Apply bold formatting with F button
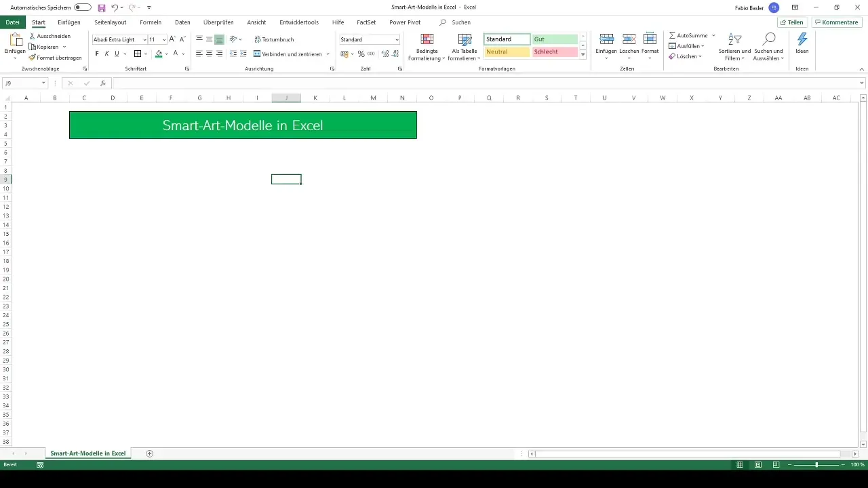The image size is (868, 488). coord(97,54)
